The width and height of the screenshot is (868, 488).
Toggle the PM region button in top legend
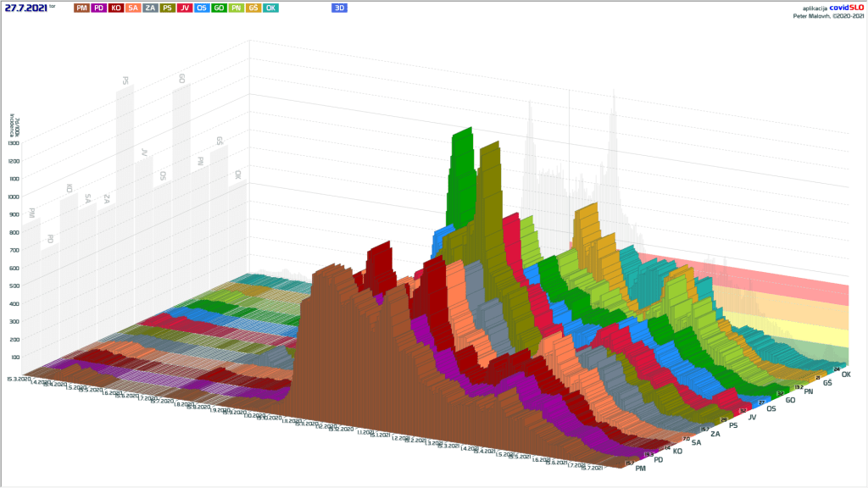81,8
